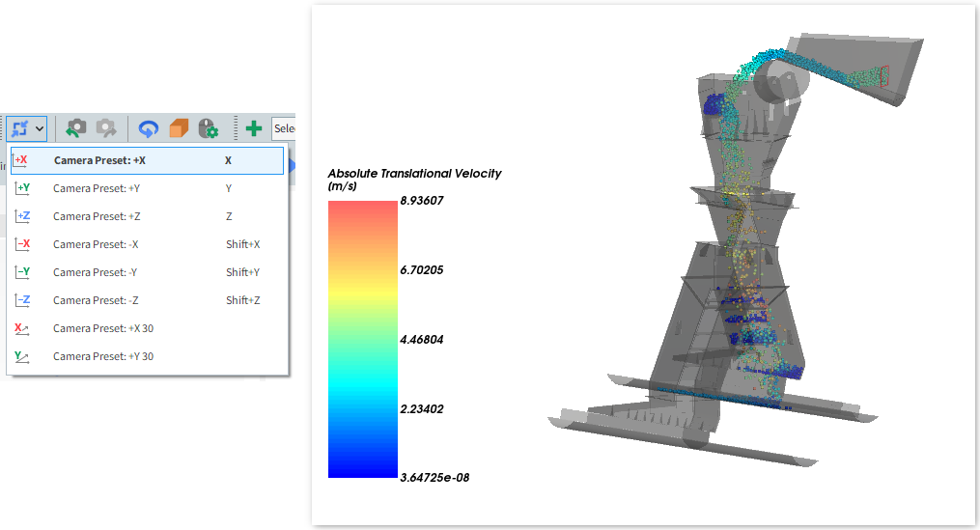This screenshot has height=530, width=980.
Task: Pick Camera Preset: -X option
Action: pos(96,244)
